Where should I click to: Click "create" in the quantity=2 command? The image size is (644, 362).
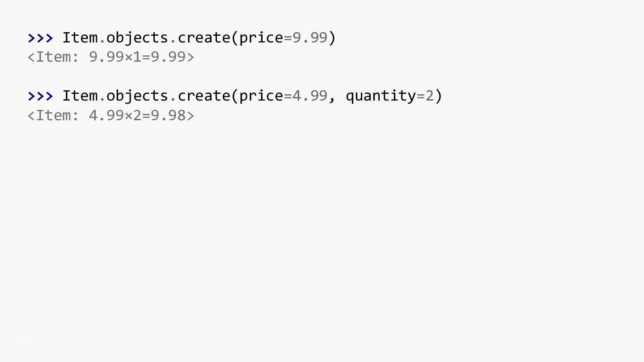pyautogui.click(x=203, y=96)
